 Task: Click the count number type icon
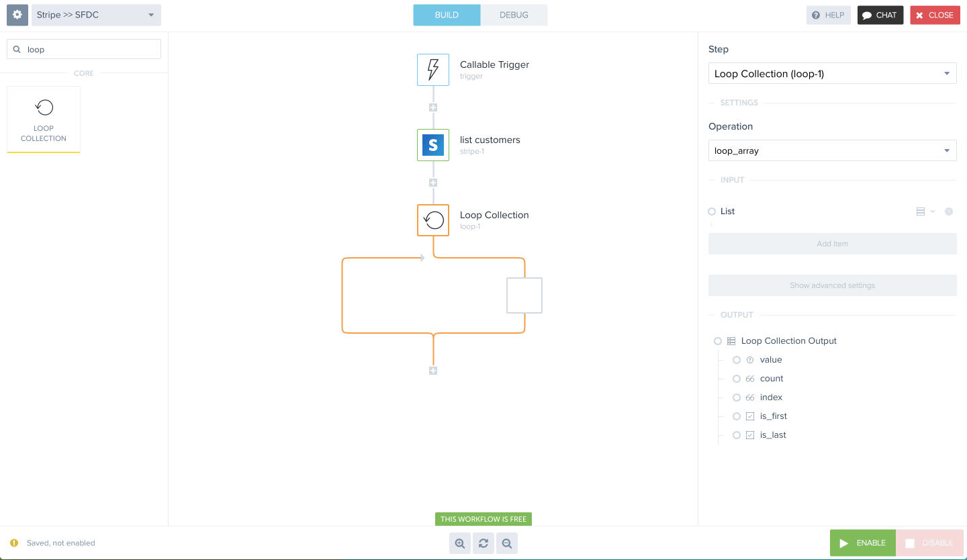click(x=750, y=379)
